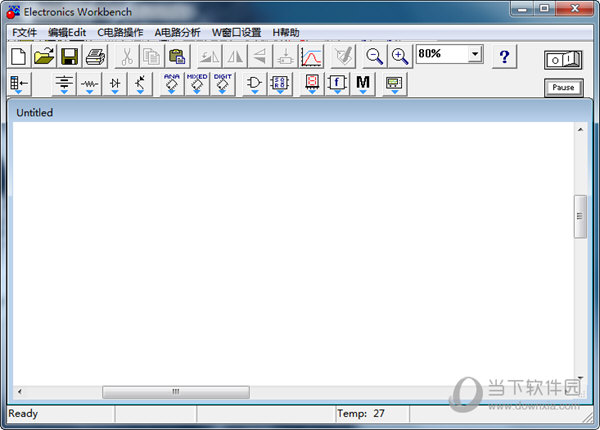The image size is (600, 430).
Task: Click into the 80% zoom value field
Action: pos(442,54)
